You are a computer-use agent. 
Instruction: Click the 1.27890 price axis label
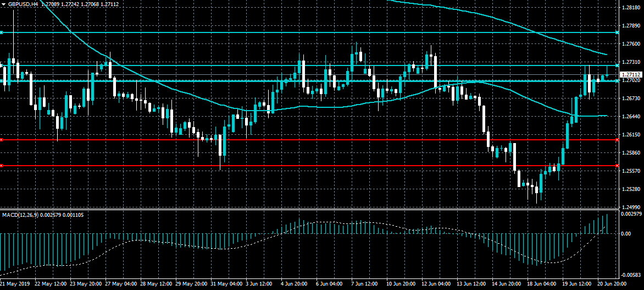(x=630, y=25)
